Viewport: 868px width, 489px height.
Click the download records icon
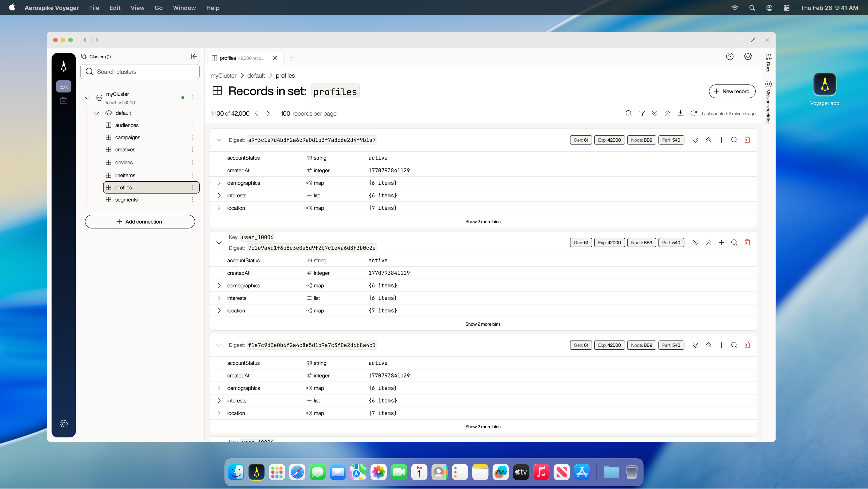(680, 114)
